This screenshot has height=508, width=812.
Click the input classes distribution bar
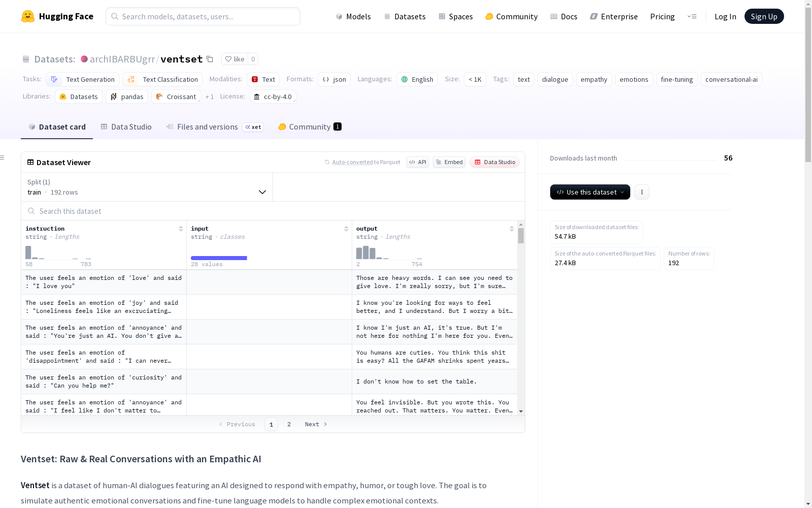click(x=219, y=258)
